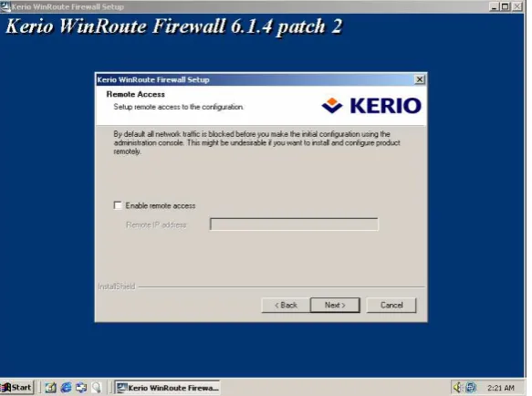Screen dimensions: 532x396
Task: Proceed with the Next button
Action: 335,305
